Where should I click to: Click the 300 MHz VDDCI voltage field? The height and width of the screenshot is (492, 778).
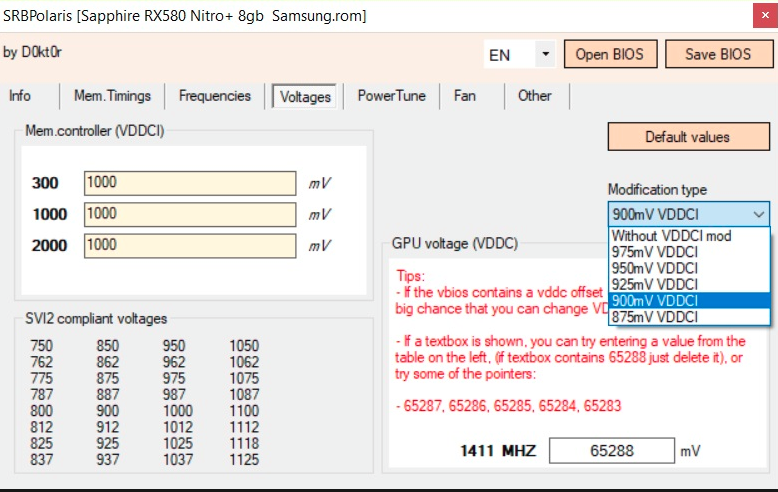pos(190,183)
